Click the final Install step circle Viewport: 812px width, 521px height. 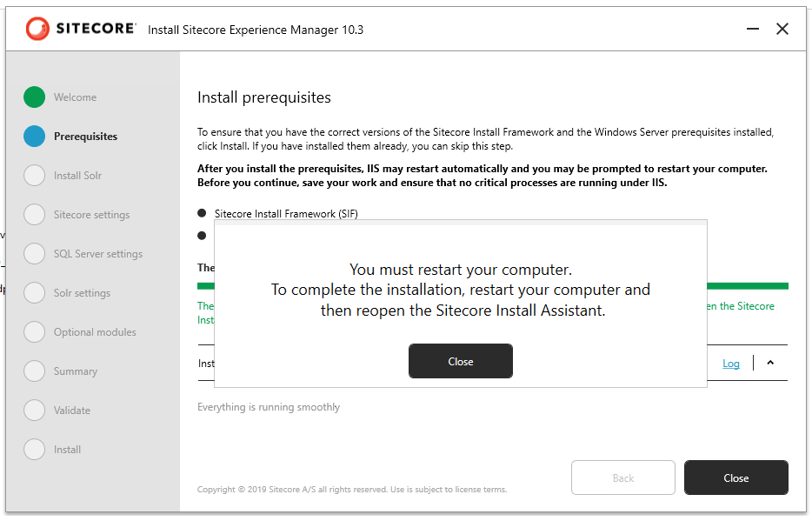pyautogui.click(x=34, y=450)
